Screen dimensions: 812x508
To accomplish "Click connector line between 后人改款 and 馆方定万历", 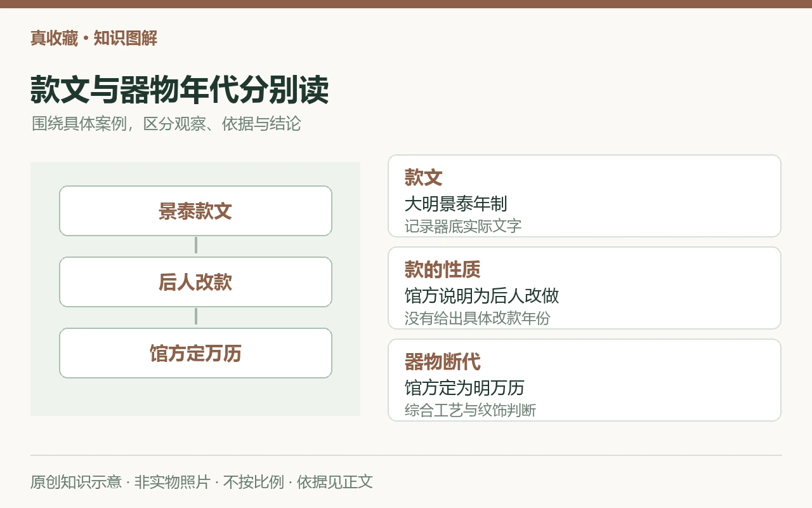I will 196,317.
